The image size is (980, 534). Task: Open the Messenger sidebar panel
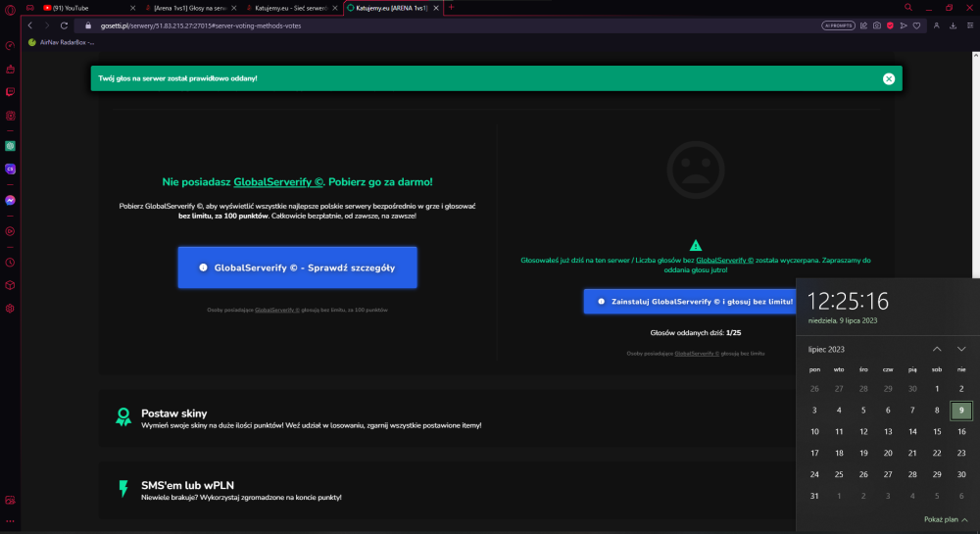click(10, 201)
